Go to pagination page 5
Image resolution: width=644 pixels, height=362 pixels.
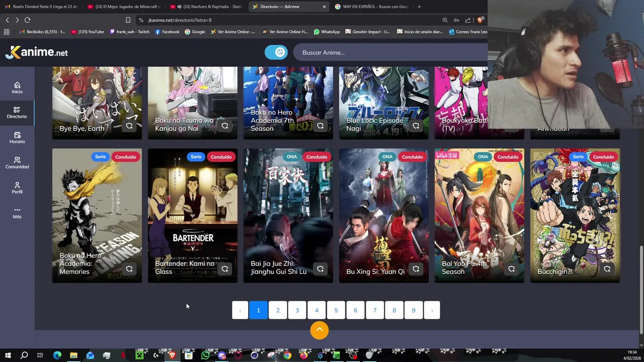click(336, 310)
